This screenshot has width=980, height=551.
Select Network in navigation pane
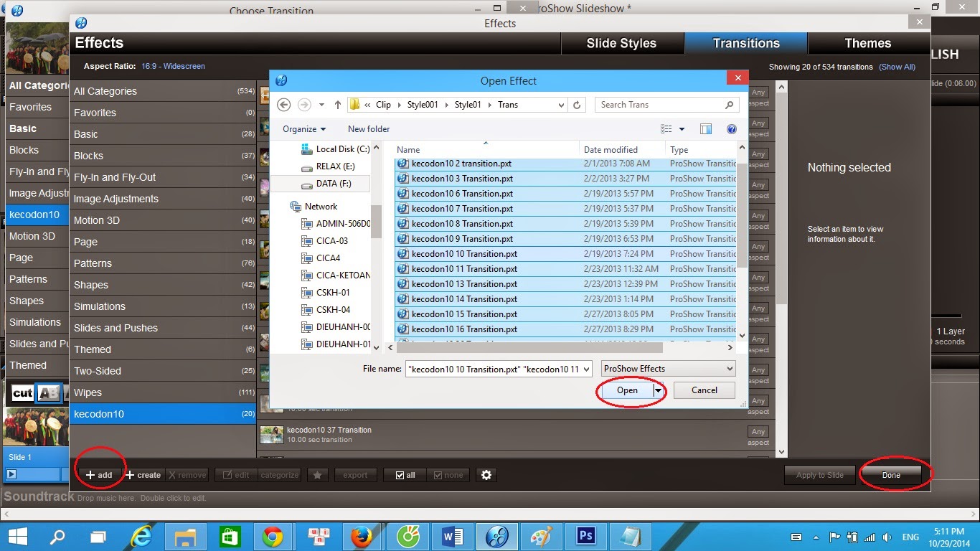click(x=314, y=207)
